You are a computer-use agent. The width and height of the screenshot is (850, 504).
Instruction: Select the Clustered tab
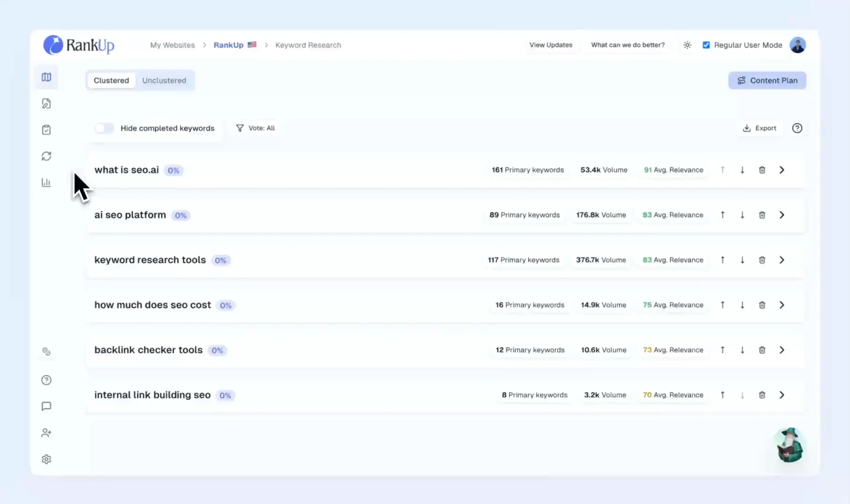(111, 81)
